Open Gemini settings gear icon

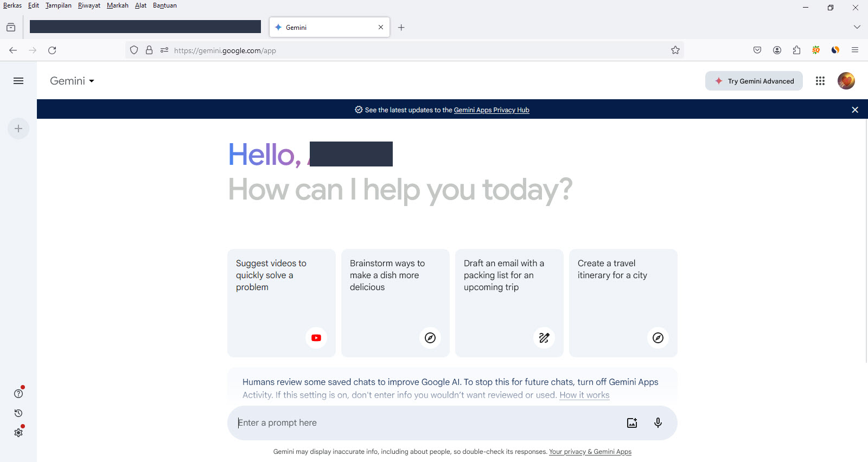pyautogui.click(x=18, y=433)
